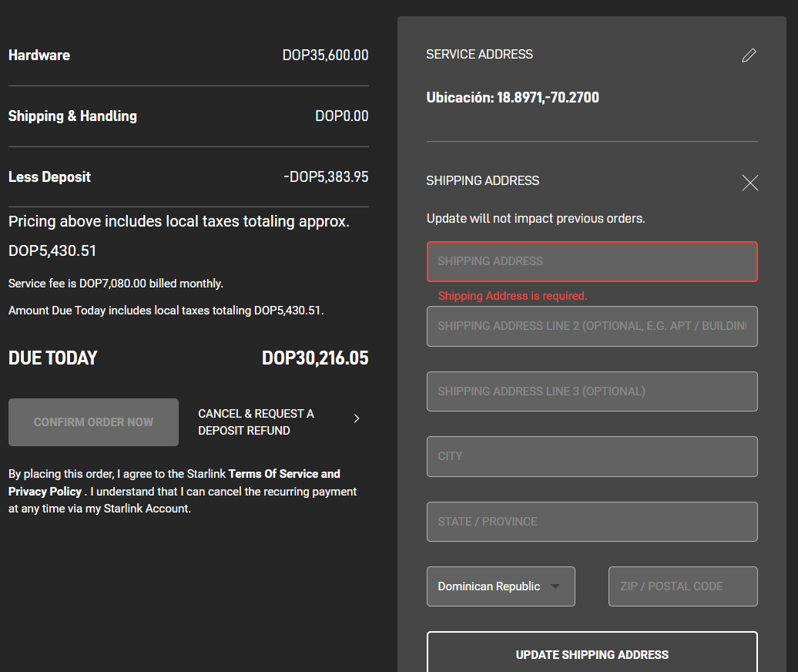This screenshot has width=798, height=672.
Task: Click 'Service fee is DOP7,080.00 billed monthly' text
Action: [x=116, y=284]
